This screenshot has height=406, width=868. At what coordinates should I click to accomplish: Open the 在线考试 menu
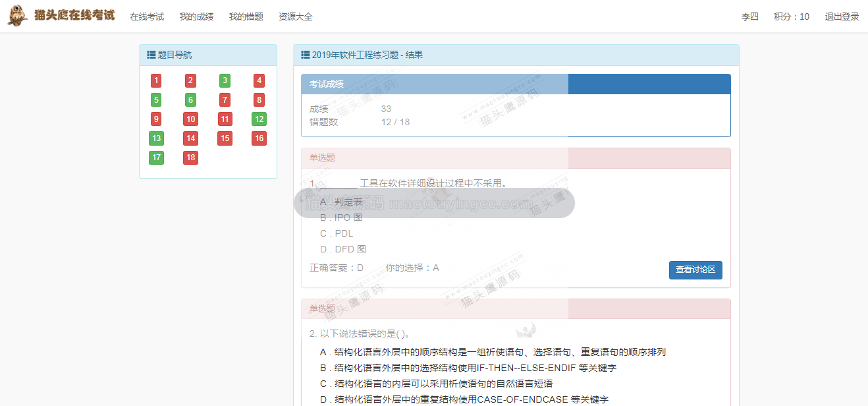click(x=147, y=16)
